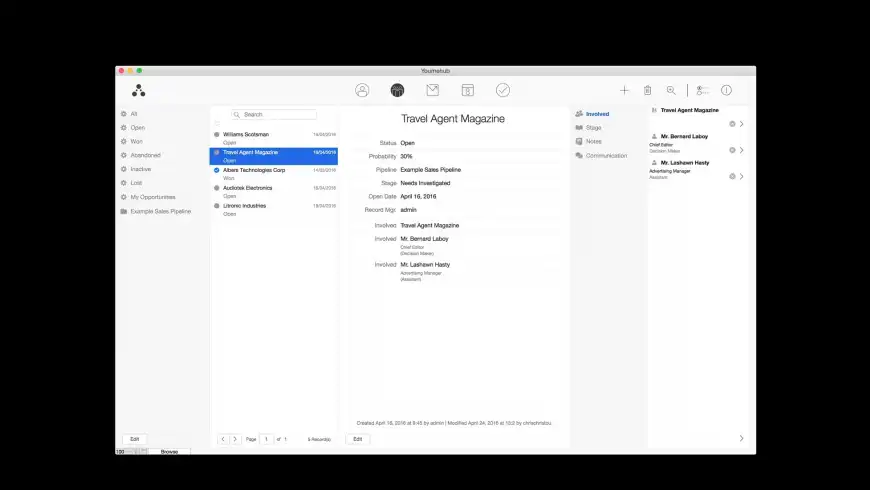Screen dimensions: 870x490
Task: Select the Lost filter
Action: tap(136, 183)
